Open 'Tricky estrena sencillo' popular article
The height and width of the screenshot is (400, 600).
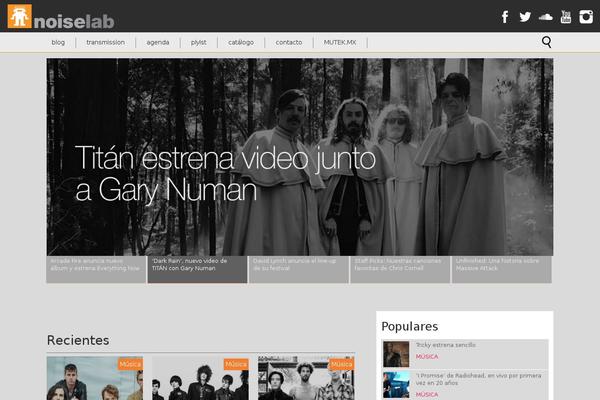[446, 345]
